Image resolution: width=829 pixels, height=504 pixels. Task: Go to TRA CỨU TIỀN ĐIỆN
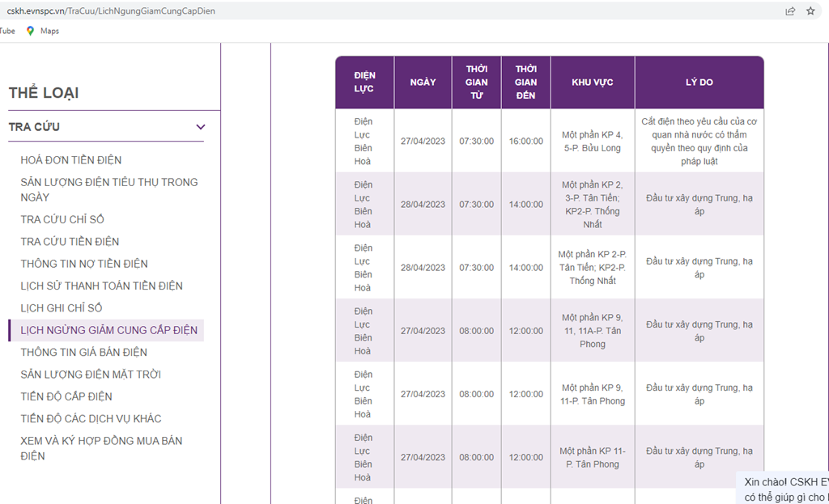coord(70,241)
